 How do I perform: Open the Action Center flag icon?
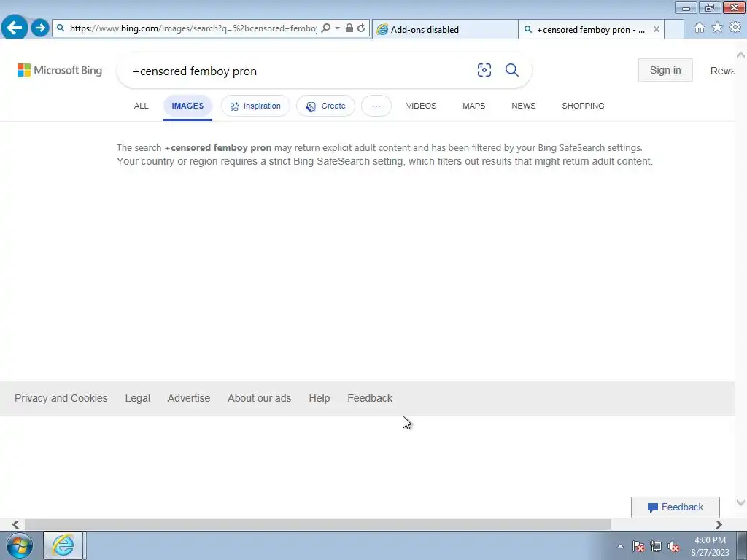pos(638,546)
